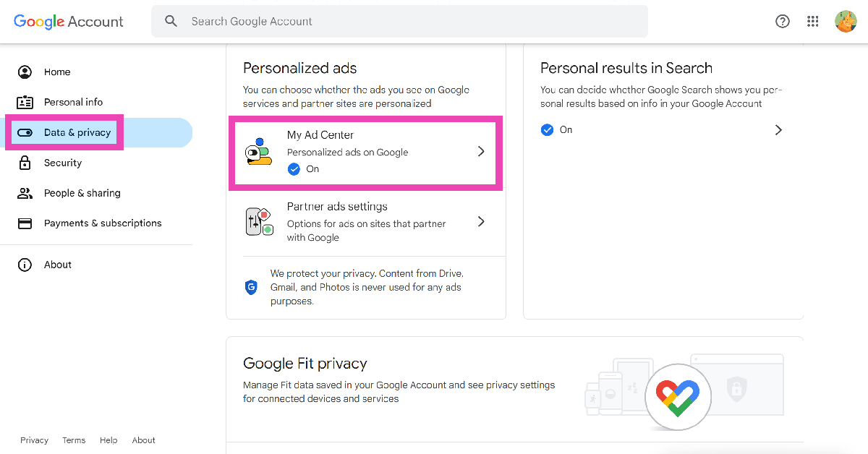Click the search magnifier icon
The width and height of the screenshot is (868, 454).
click(171, 22)
